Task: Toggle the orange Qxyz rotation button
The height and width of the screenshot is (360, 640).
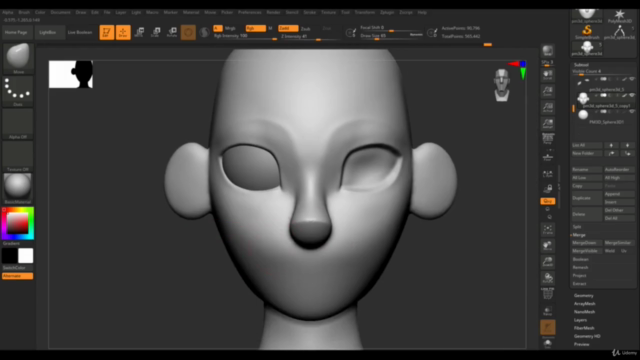Action: (x=547, y=201)
